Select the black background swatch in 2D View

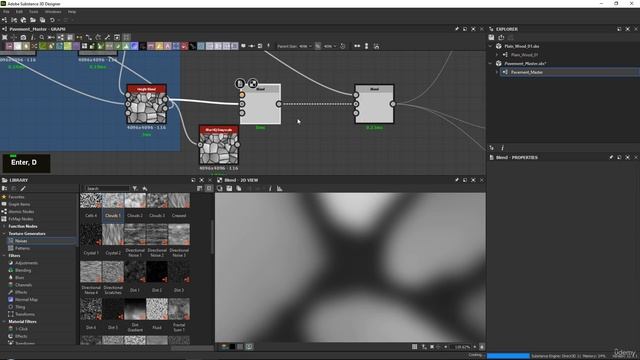(232, 347)
